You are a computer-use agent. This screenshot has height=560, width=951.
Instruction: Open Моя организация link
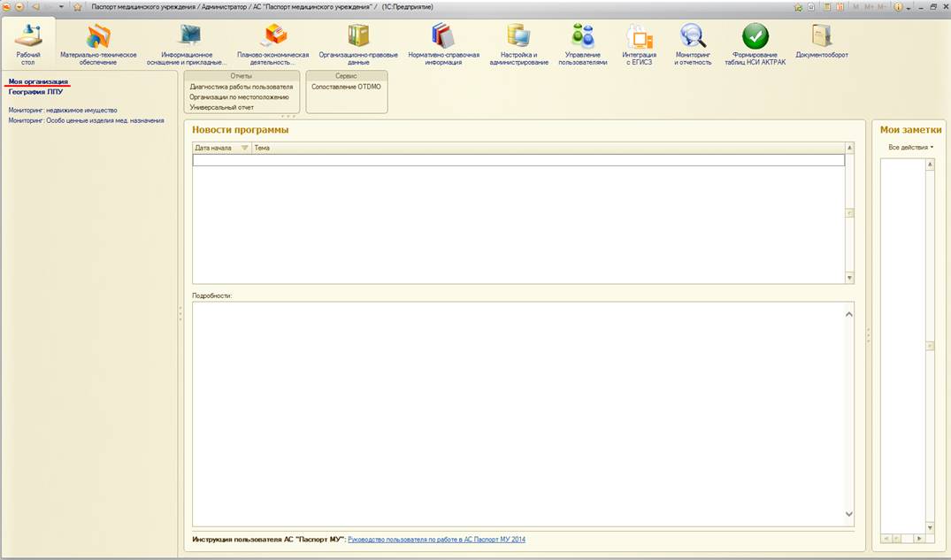pos(38,81)
